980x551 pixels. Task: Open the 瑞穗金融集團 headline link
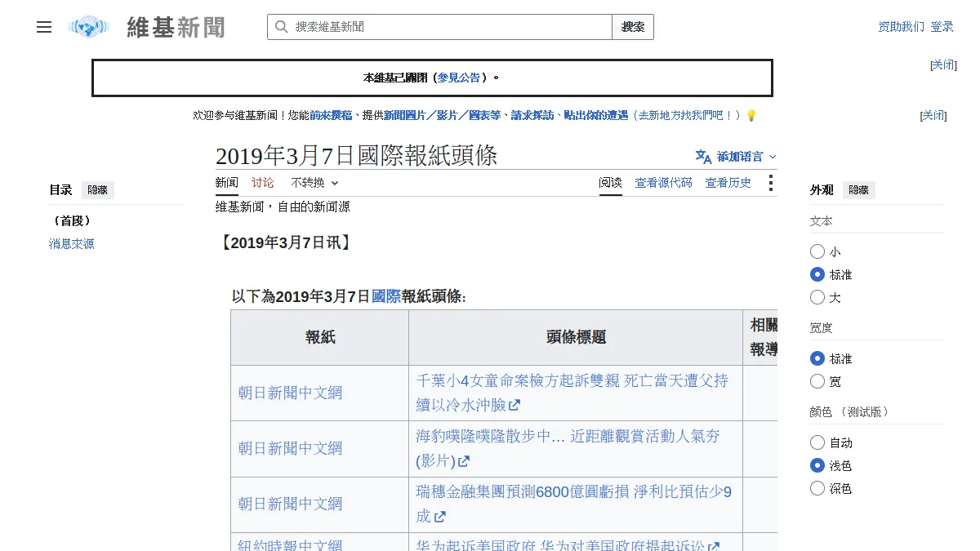point(574,504)
